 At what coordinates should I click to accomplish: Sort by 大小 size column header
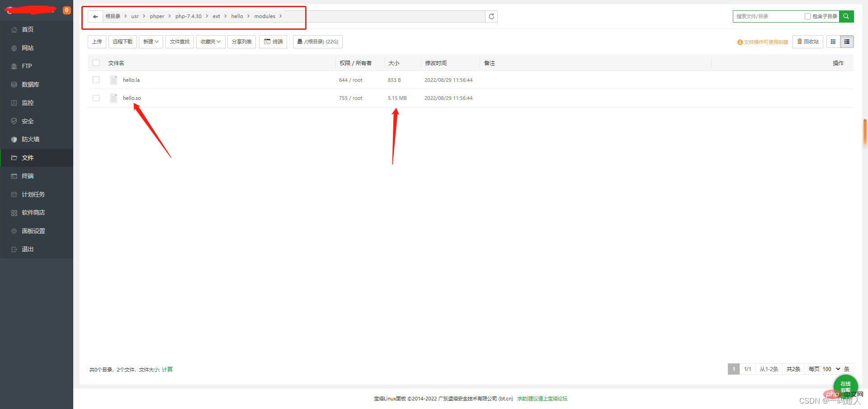coord(394,63)
